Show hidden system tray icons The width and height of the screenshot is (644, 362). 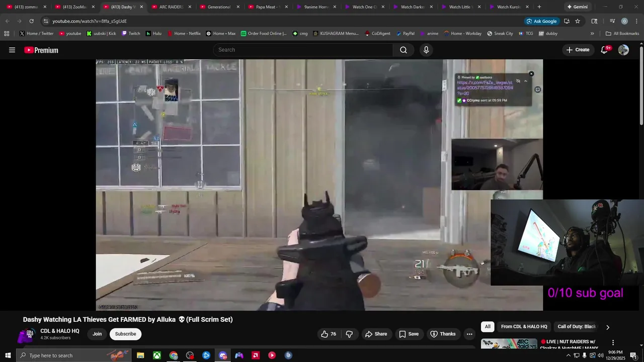pos(569,355)
